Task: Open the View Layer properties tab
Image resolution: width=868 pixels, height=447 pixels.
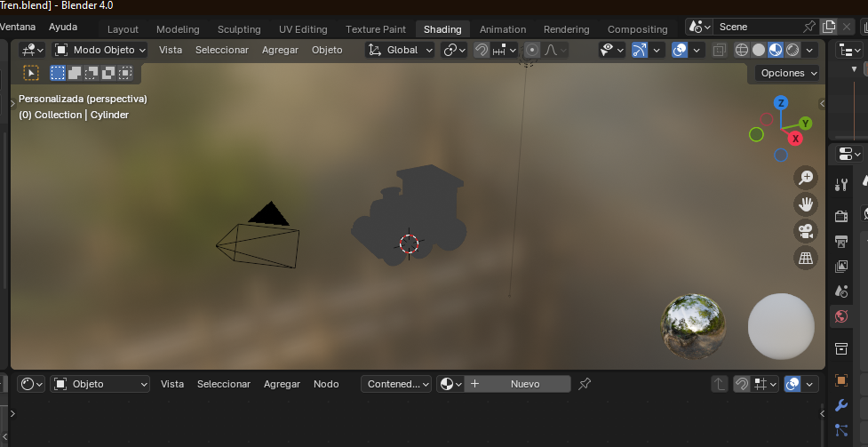Action: (x=840, y=266)
